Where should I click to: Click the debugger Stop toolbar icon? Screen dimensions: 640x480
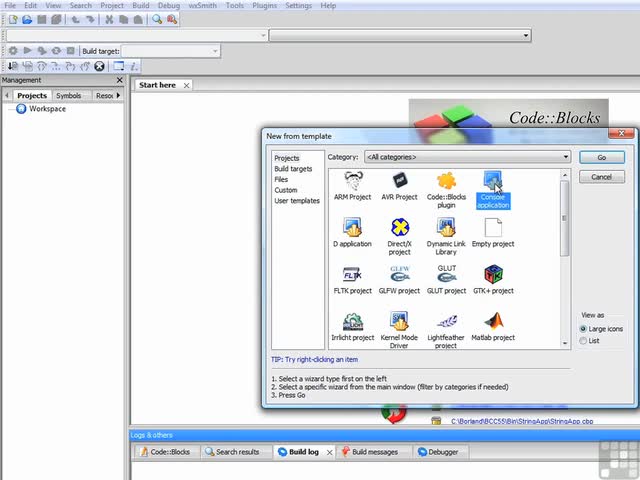tap(99, 66)
